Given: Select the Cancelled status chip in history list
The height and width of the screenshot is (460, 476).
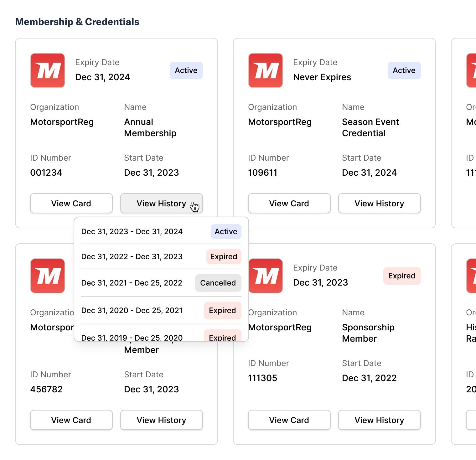Looking at the screenshot, I should point(218,283).
